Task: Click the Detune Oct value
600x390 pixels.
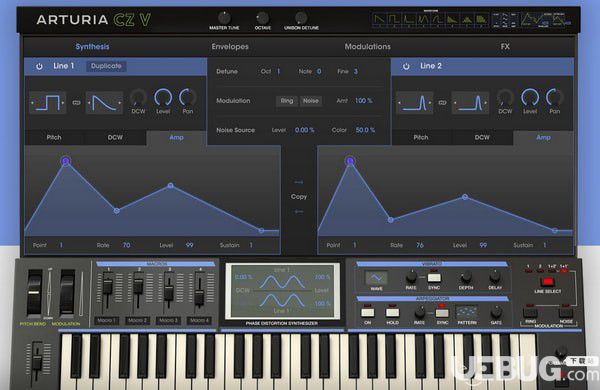Action: point(279,72)
